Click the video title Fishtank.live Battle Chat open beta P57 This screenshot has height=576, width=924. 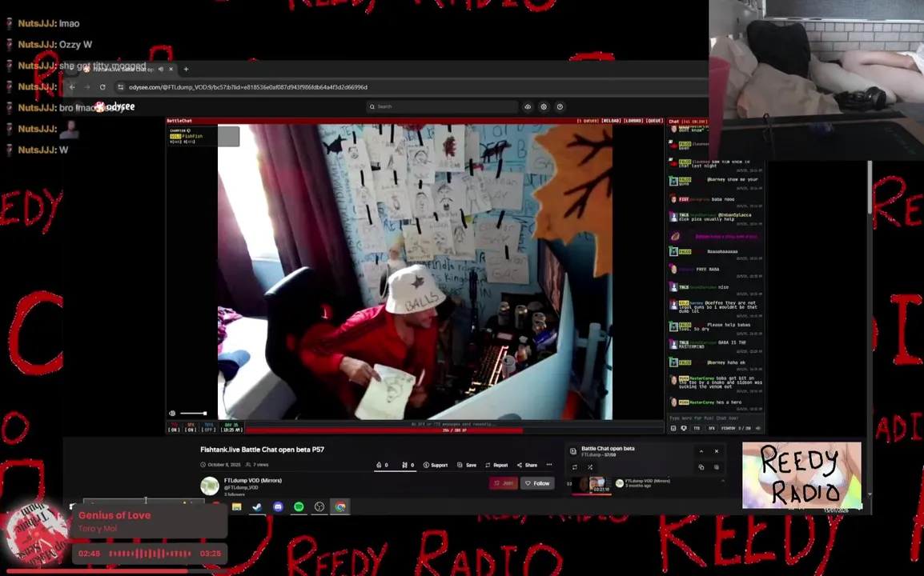[x=263, y=450]
